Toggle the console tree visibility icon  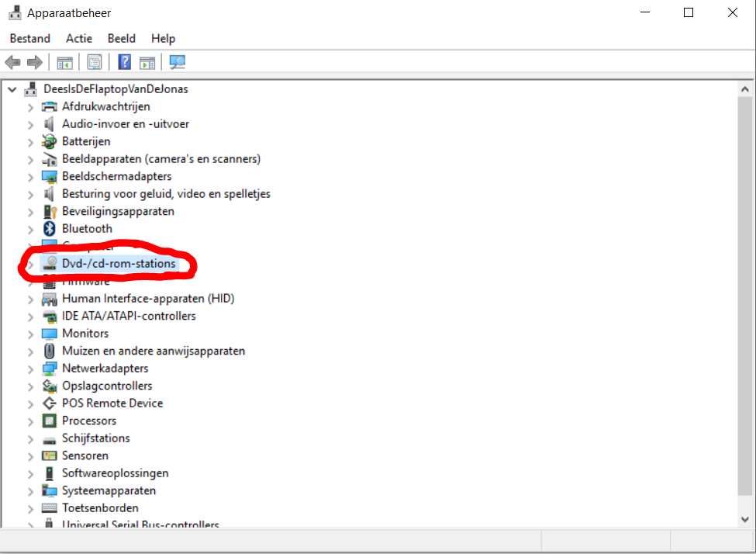64,62
